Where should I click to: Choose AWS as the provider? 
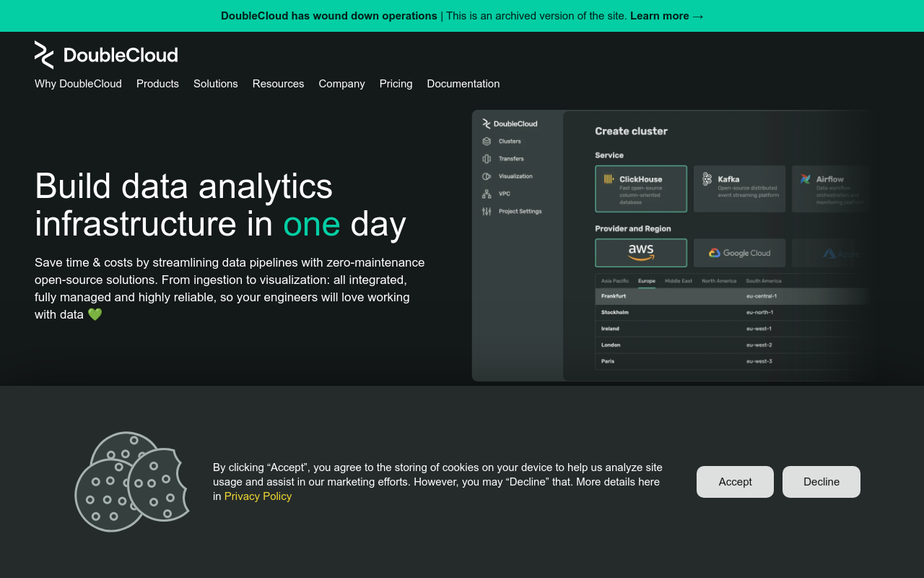641,253
